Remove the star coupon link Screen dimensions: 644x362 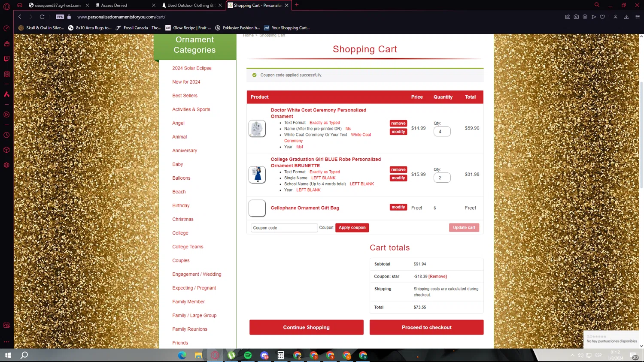click(x=437, y=277)
